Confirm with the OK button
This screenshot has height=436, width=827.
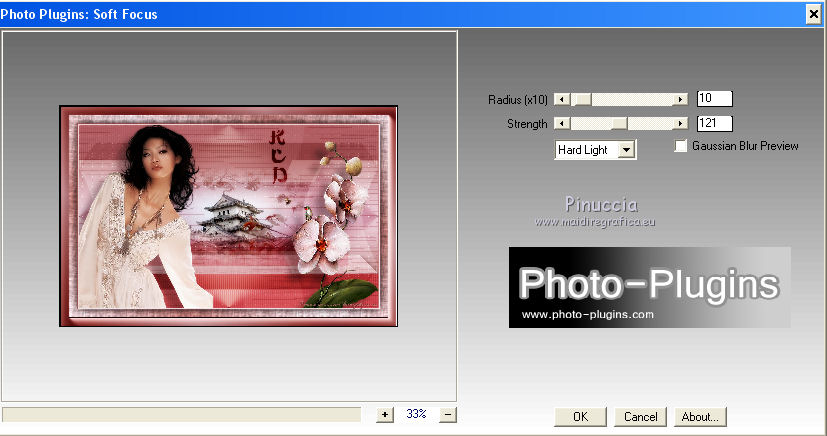pos(581,416)
